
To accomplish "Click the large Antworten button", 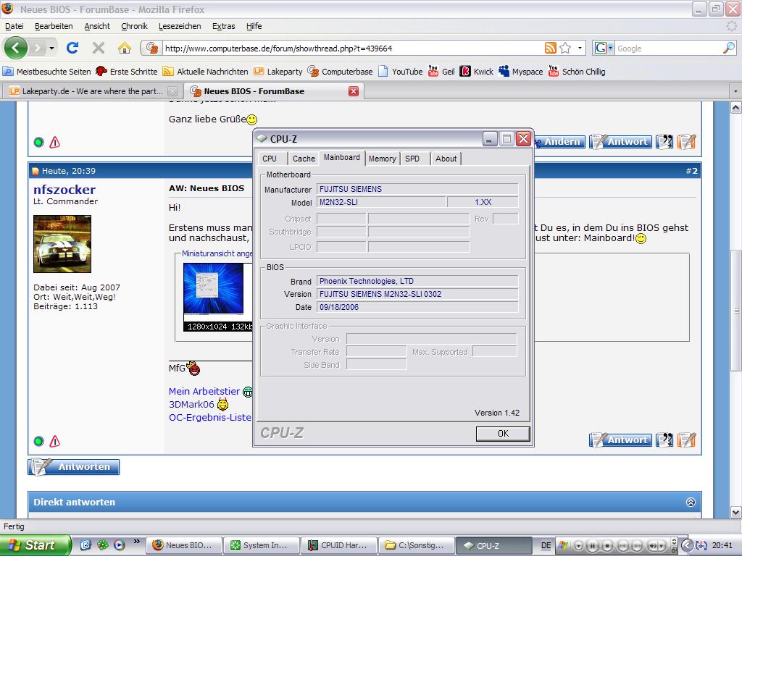I will coord(73,466).
